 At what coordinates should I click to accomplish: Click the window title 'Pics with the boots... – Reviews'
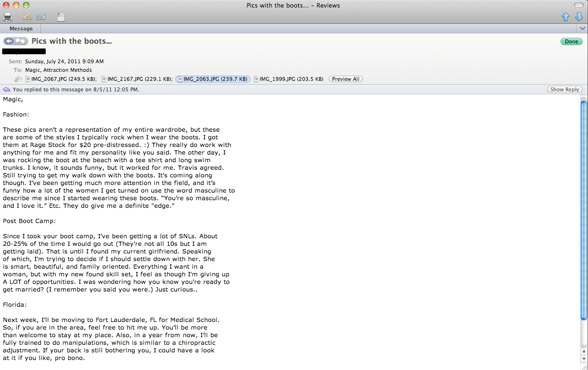pyautogui.click(x=293, y=5)
